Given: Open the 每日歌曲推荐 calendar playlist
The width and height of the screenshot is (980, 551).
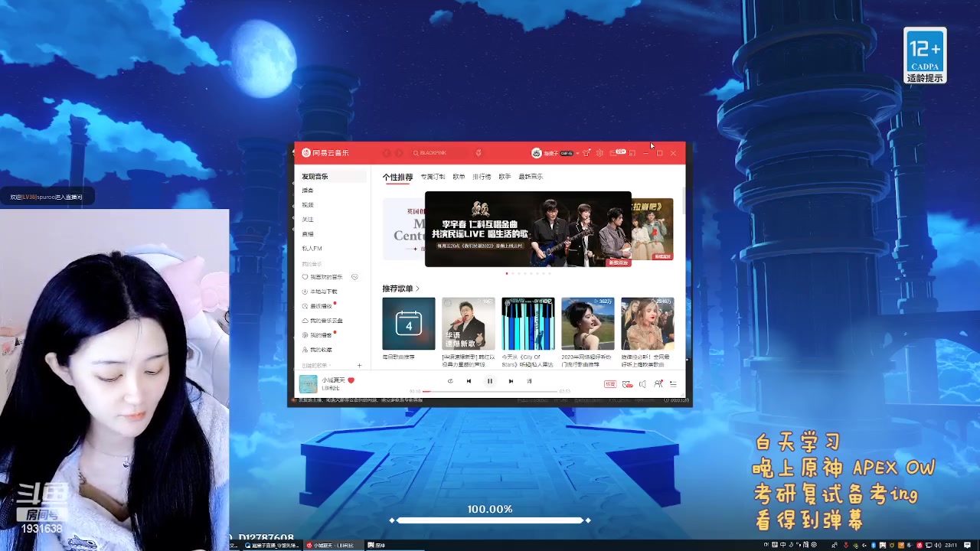Looking at the screenshot, I should [409, 324].
